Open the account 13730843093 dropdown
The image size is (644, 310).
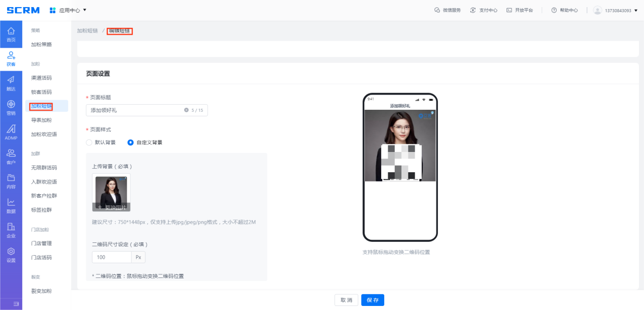pos(615,10)
